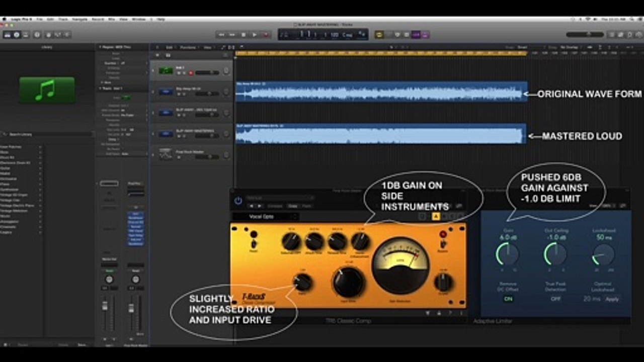Click the red Record transport button
Viewport: 644px width, 362px height.
click(x=266, y=35)
